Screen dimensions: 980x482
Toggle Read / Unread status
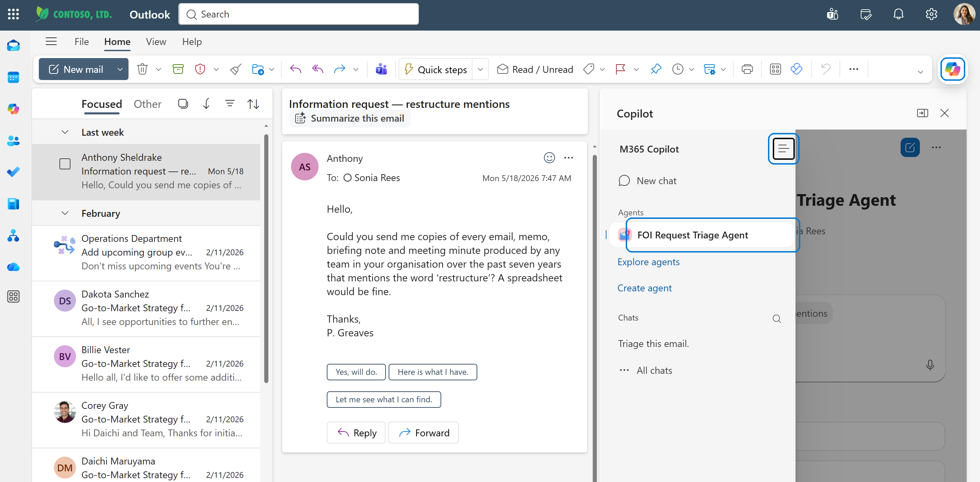(x=535, y=69)
